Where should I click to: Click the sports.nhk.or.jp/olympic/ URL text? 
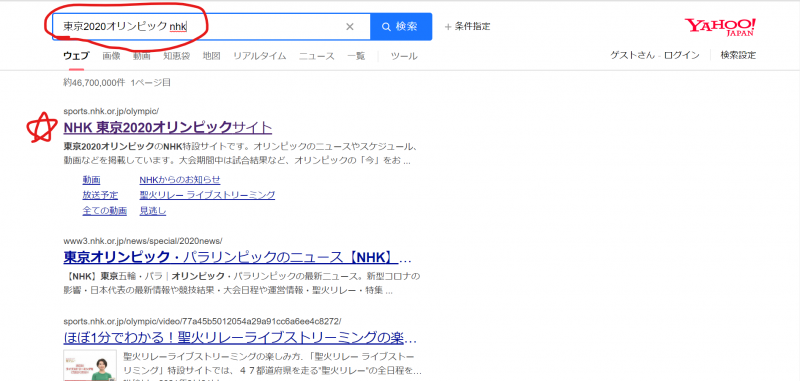[111, 111]
